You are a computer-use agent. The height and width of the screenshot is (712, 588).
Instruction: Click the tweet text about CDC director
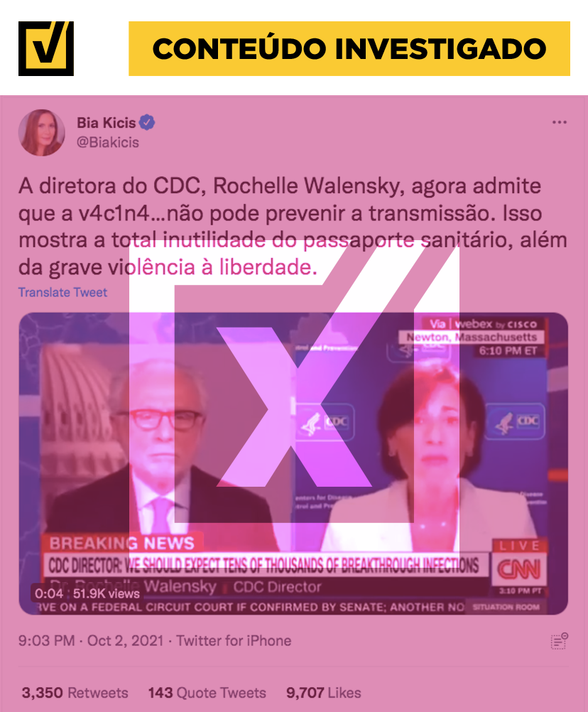293,226
